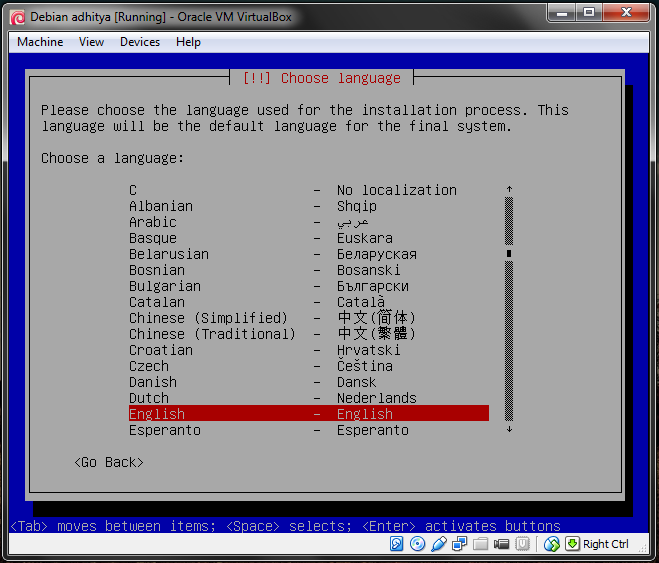Screen dimensions: 659x563
Task: Select the Esperanto language row
Action: (308, 430)
